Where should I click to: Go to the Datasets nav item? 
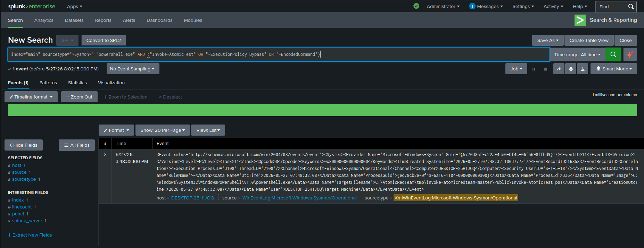point(74,20)
